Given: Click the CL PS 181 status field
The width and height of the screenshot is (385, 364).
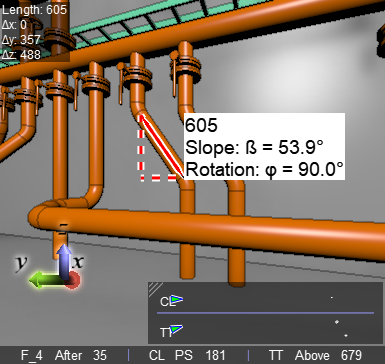Looking at the screenshot, I should [x=187, y=355].
